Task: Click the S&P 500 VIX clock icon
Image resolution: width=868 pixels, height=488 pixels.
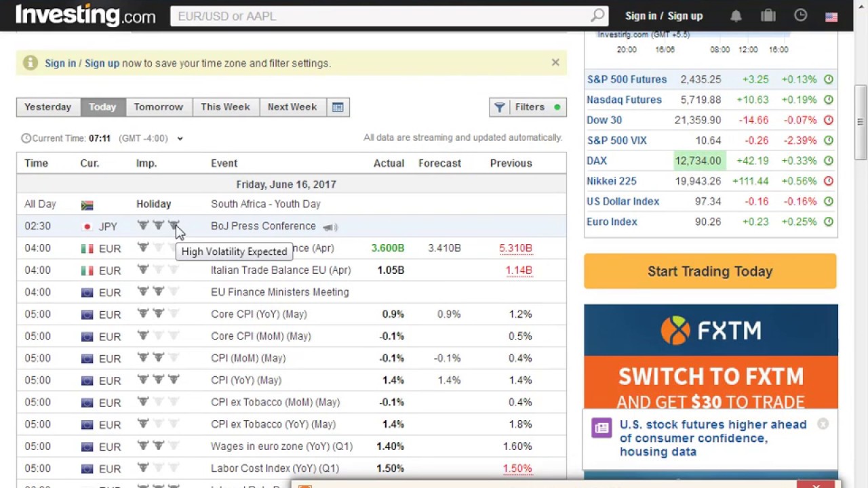Action: click(829, 140)
